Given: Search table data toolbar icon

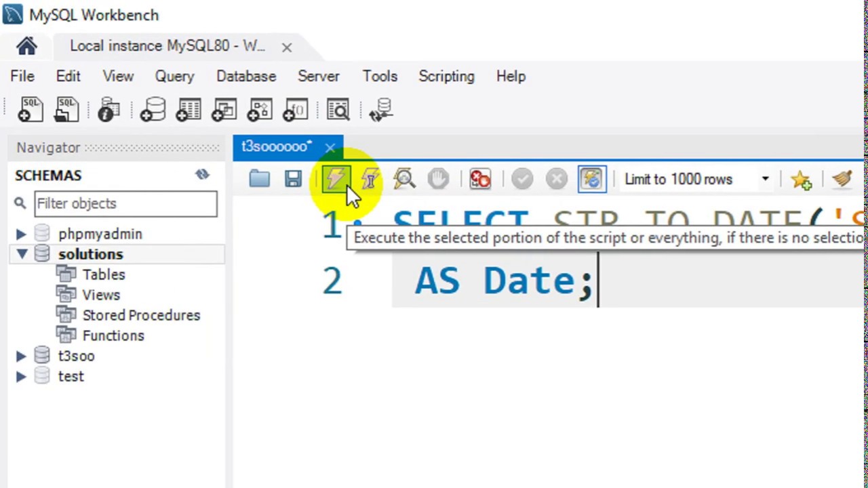Looking at the screenshot, I should click(x=338, y=110).
